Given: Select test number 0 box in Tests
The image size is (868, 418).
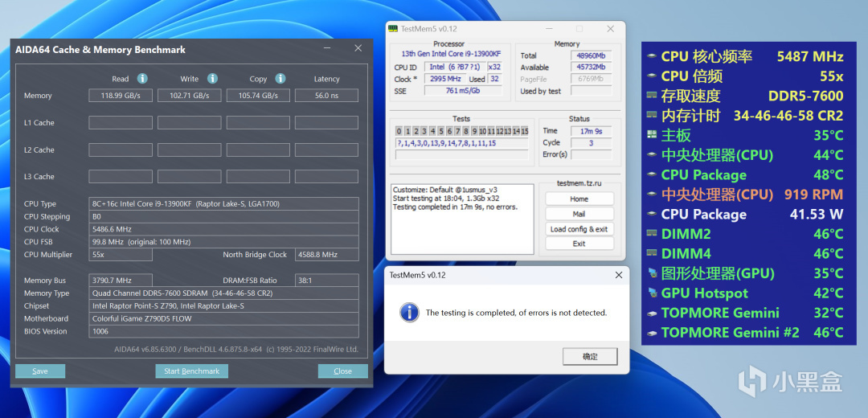Looking at the screenshot, I should tap(399, 131).
